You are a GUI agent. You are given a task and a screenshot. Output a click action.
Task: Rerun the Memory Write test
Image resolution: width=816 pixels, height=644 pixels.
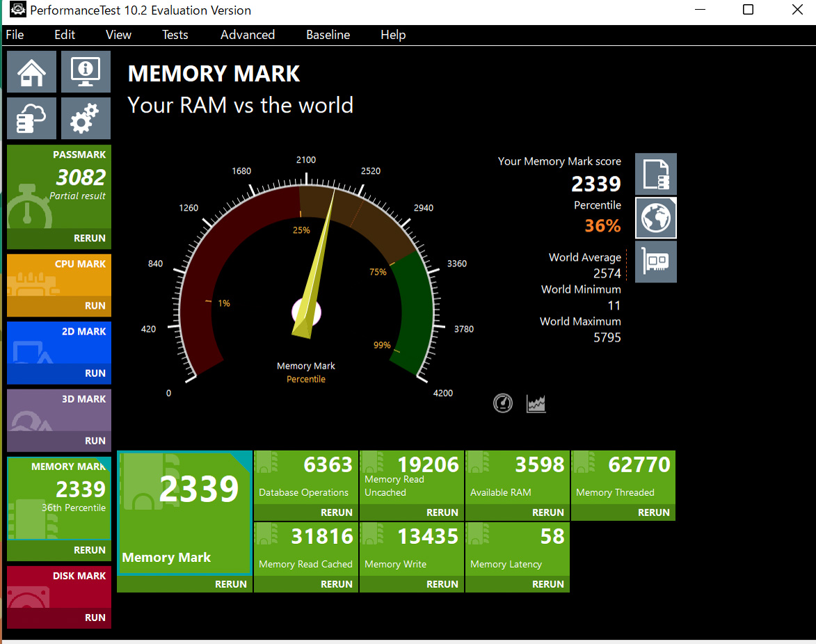point(412,584)
